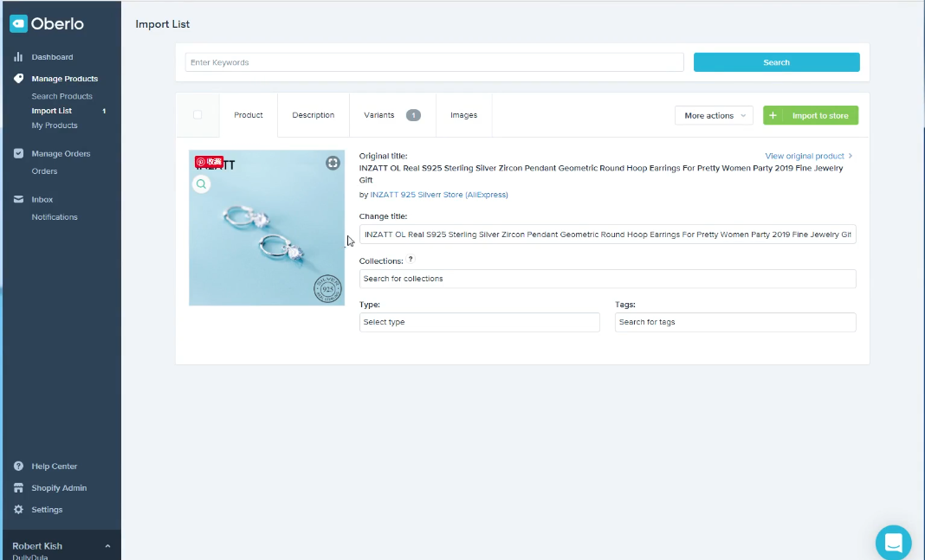925x560 pixels.
Task: Click the Manage Orders sidebar icon
Action: tap(19, 154)
